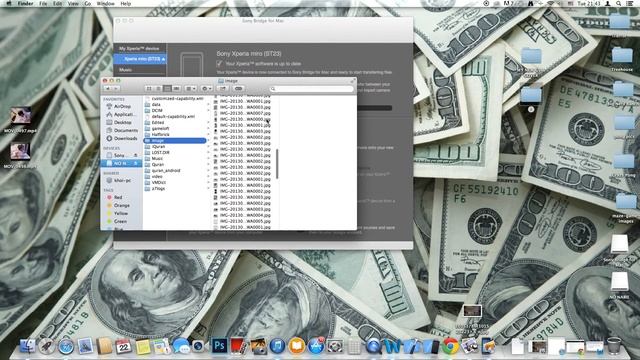
Task: Select the highlighted image folder
Action: (x=176, y=140)
